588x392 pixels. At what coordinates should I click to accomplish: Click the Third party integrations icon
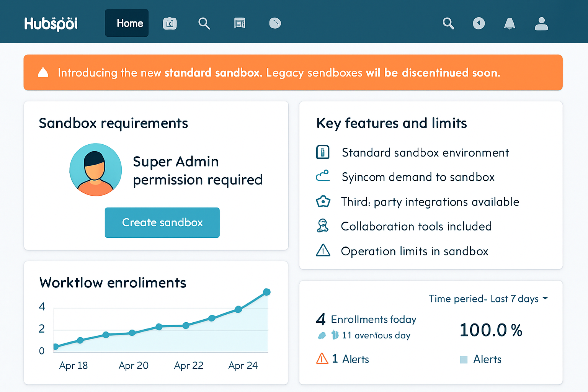coord(323,201)
